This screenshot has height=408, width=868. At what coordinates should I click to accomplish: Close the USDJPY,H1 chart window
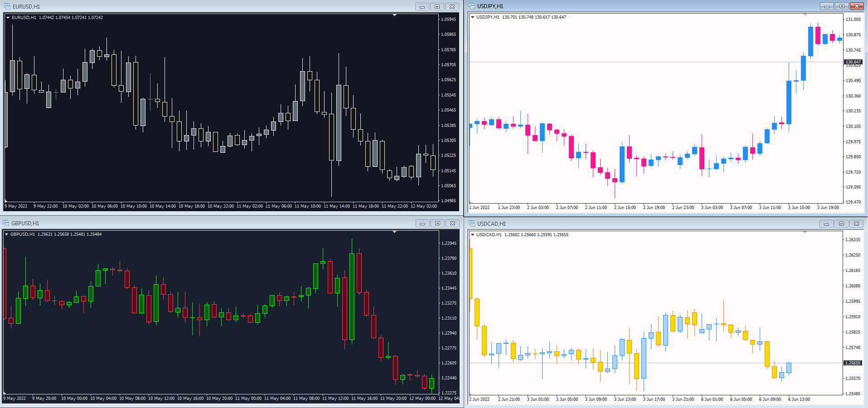(x=857, y=6)
